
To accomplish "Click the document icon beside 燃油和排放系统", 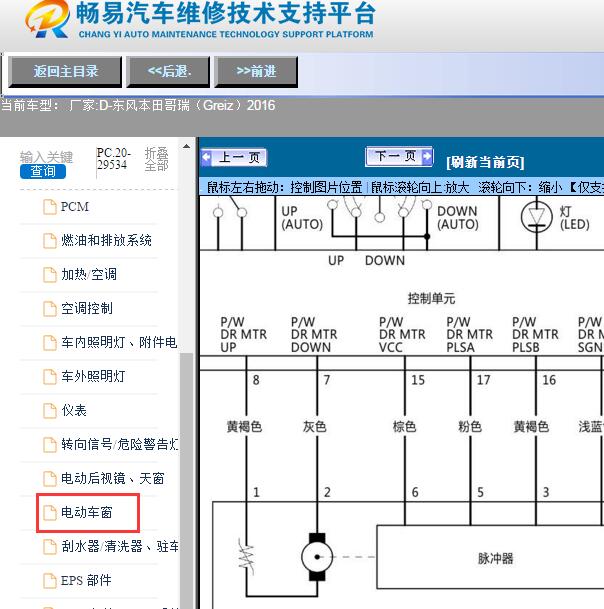I will (50, 240).
